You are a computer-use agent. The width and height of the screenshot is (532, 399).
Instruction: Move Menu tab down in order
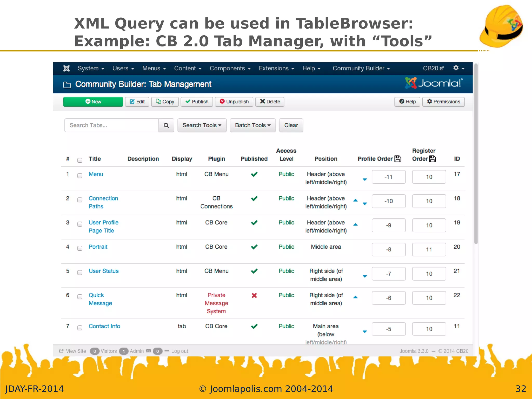click(x=365, y=179)
